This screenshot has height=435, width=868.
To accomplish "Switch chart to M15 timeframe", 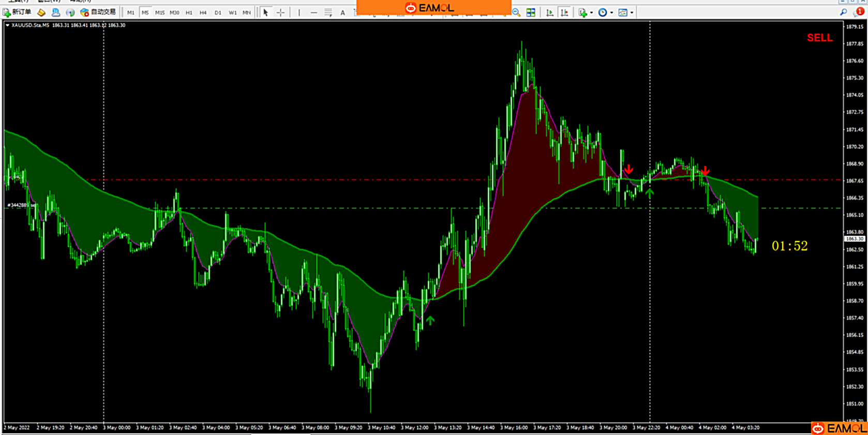I will click(x=160, y=12).
